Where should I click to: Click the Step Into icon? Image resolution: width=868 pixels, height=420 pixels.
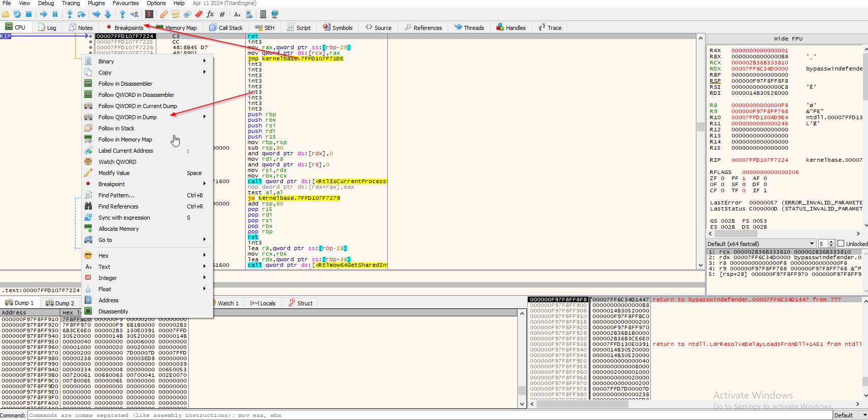[70, 14]
